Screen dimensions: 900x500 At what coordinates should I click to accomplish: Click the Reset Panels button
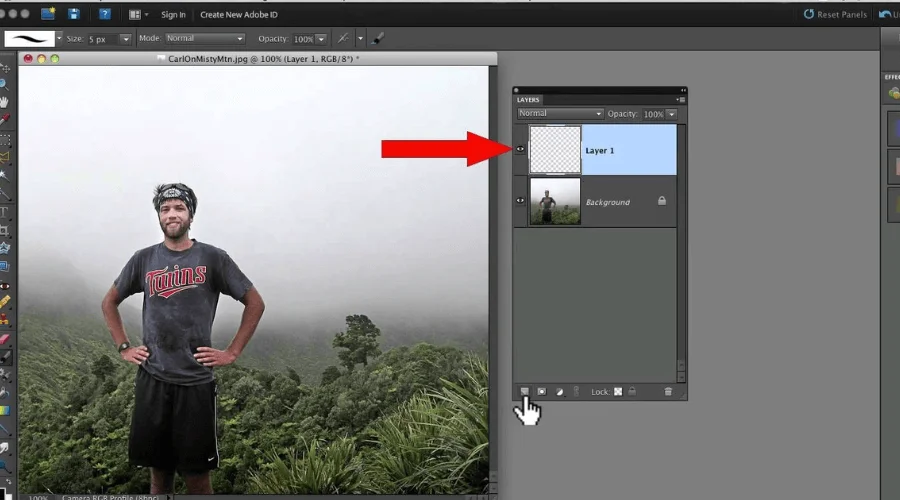[x=835, y=14]
